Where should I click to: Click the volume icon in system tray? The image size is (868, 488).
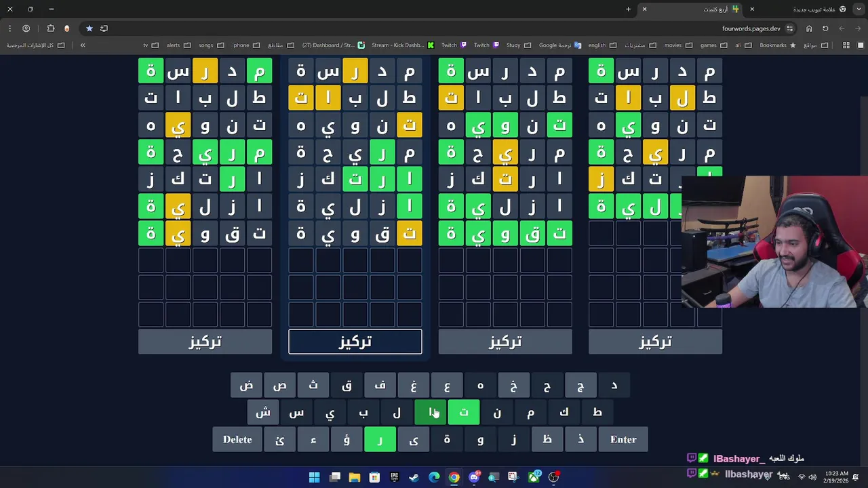click(812, 477)
